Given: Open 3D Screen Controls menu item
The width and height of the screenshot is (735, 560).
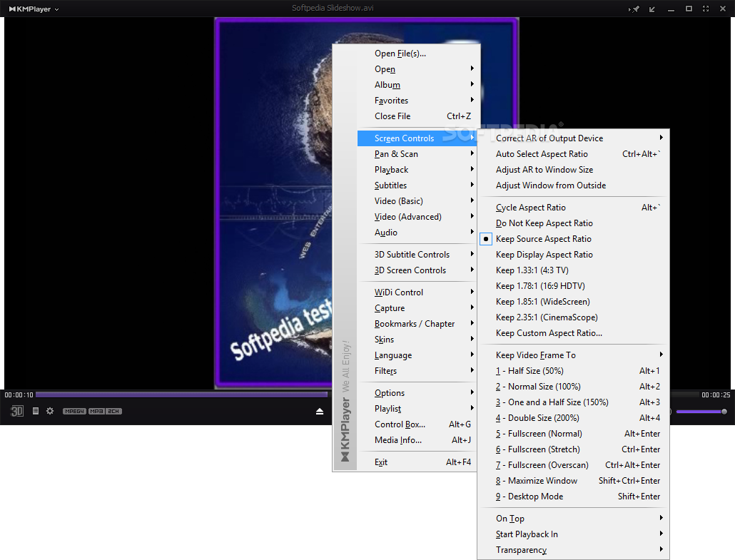Looking at the screenshot, I should point(417,270).
